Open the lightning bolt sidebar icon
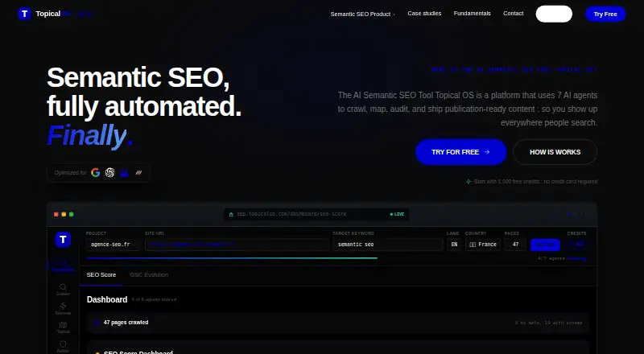 point(63,308)
